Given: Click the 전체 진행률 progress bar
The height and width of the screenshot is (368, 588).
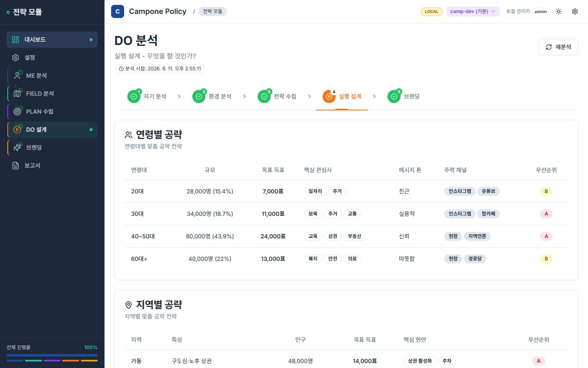Looking at the screenshot, I should [x=52, y=355].
